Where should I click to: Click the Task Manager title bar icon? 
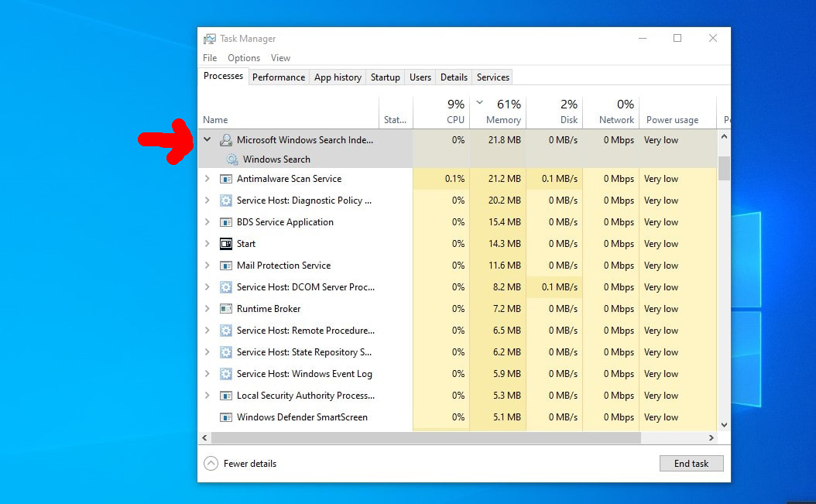point(210,39)
